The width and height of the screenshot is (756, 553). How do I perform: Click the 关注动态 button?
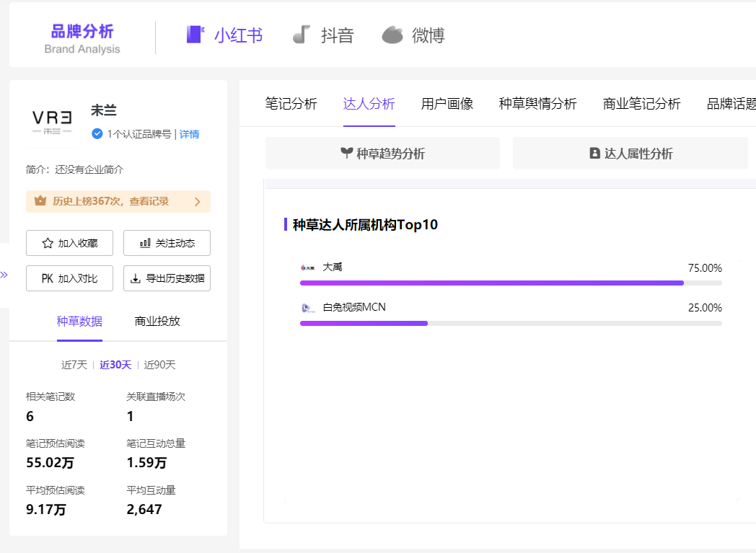click(x=167, y=243)
